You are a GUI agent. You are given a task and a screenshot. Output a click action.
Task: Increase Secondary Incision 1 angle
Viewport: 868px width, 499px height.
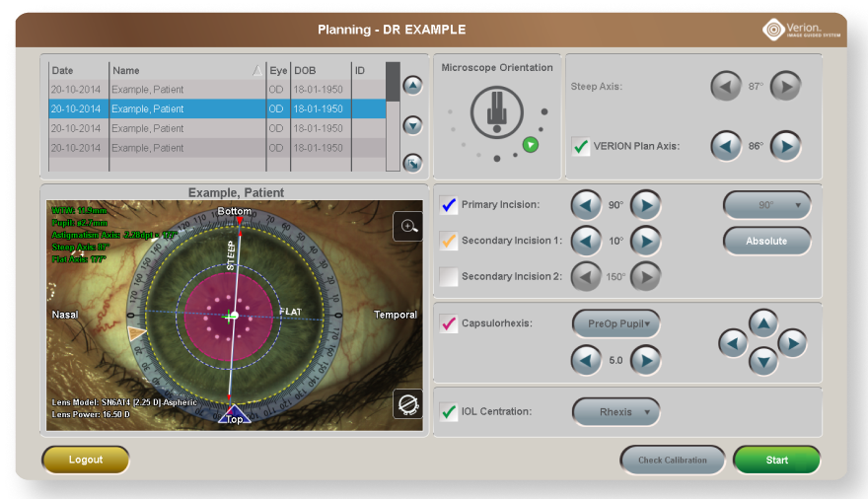pyautogui.click(x=645, y=241)
